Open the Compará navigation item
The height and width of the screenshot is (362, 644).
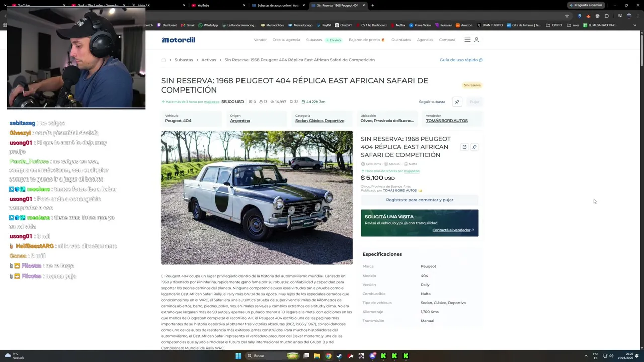(x=447, y=40)
